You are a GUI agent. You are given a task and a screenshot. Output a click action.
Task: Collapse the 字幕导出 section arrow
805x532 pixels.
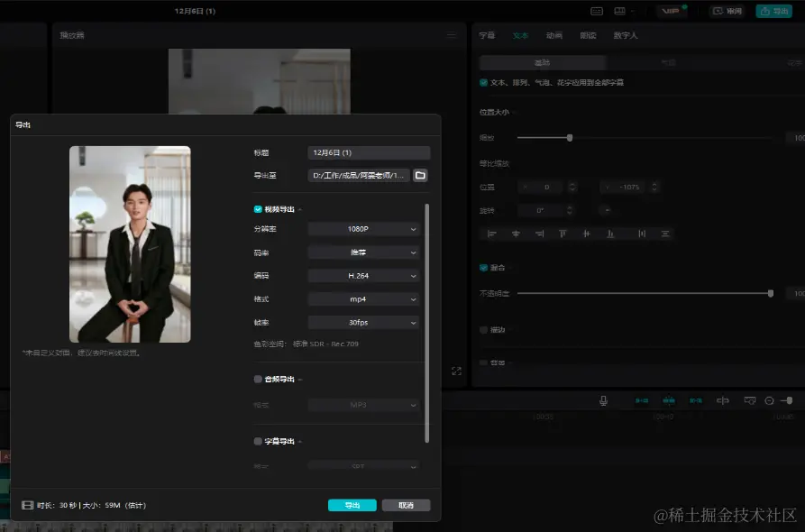click(300, 442)
